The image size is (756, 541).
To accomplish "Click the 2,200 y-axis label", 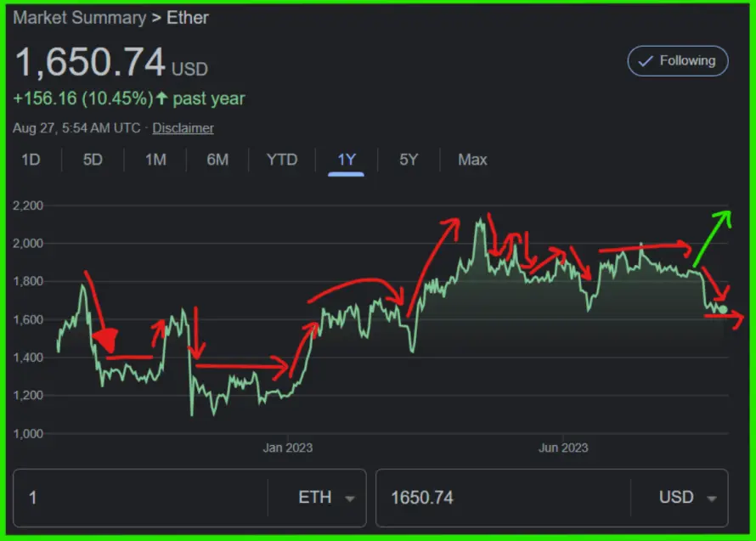I will [x=28, y=206].
